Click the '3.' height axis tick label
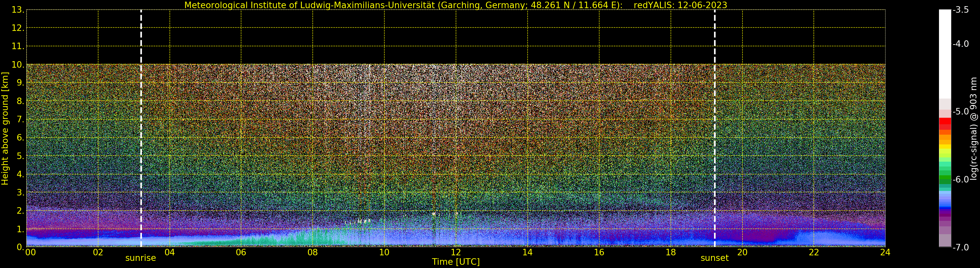This screenshot has width=980, height=268. [20, 192]
